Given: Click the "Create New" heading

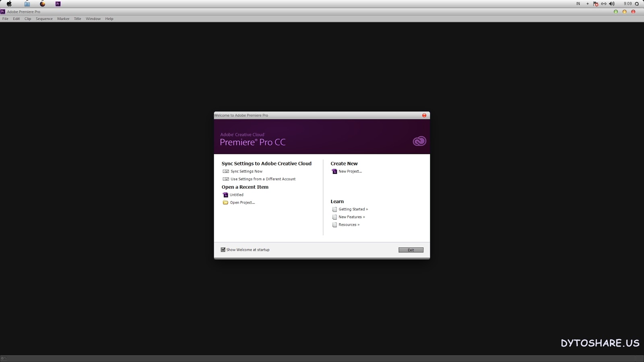Looking at the screenshot, I should [x=344, y=164].
